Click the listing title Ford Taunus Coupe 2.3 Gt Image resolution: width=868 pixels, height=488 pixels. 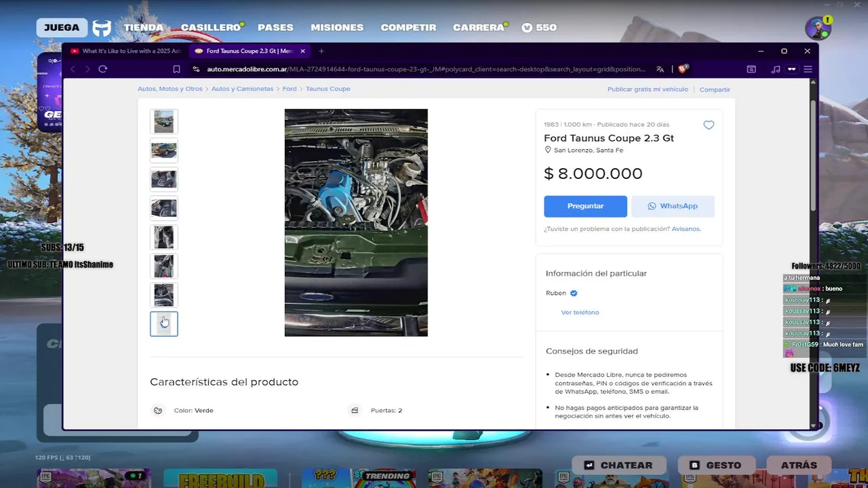(609, 138)
